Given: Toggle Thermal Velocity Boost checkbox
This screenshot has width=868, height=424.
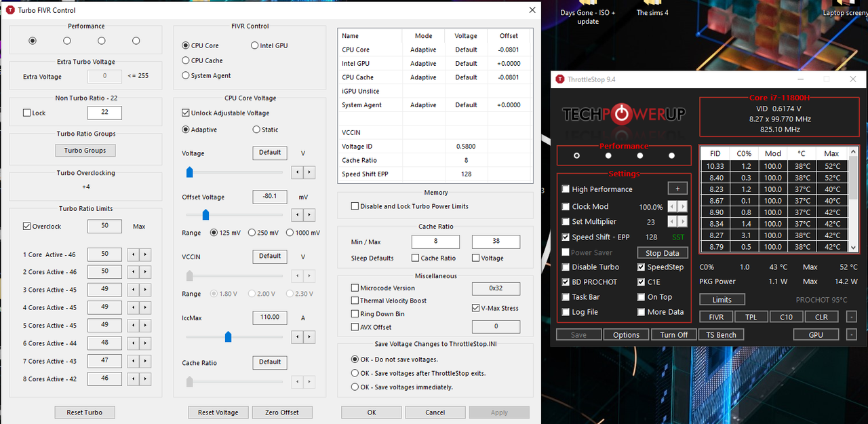Looking at the screenshot, I should click(x=355, y=301).
